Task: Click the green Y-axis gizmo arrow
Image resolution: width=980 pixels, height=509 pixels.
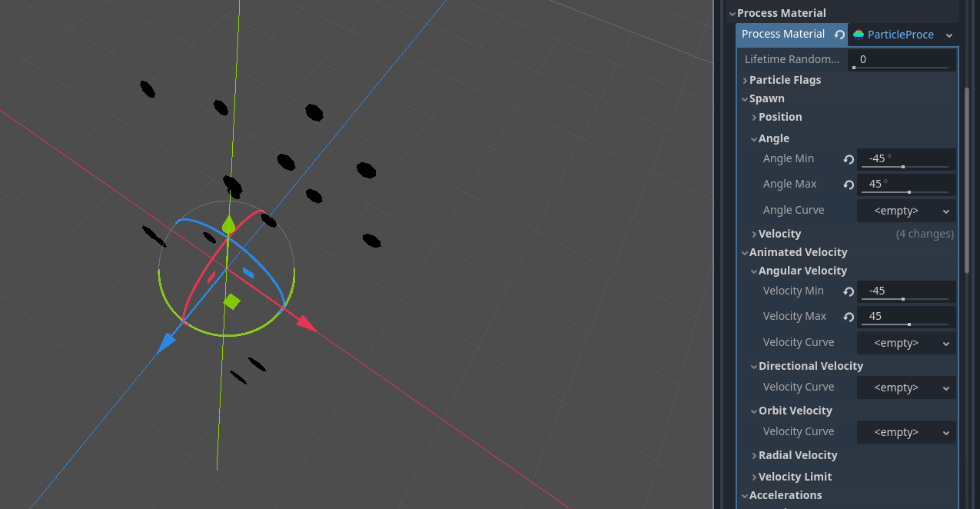Action: coord(228,225)
